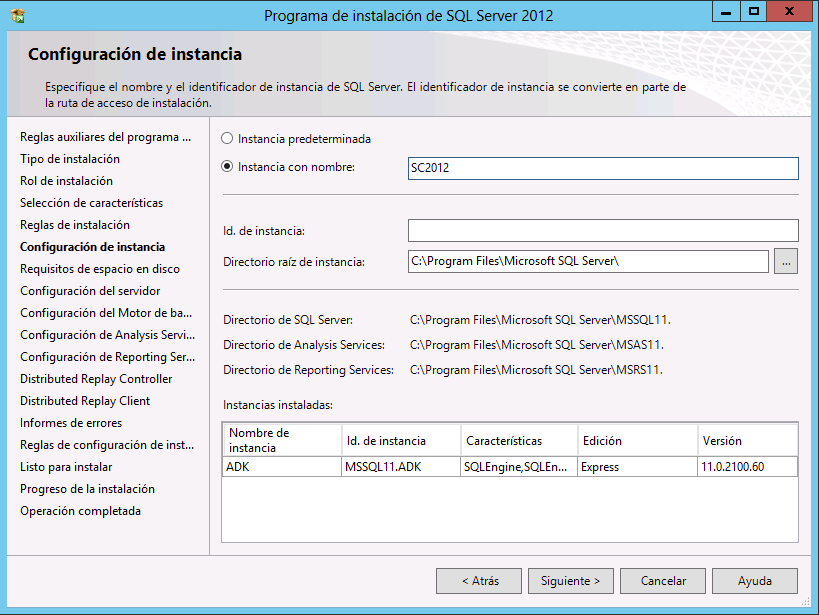Select step Selección de características
This screenshot has height=615, width=819.
coord(91,203)
